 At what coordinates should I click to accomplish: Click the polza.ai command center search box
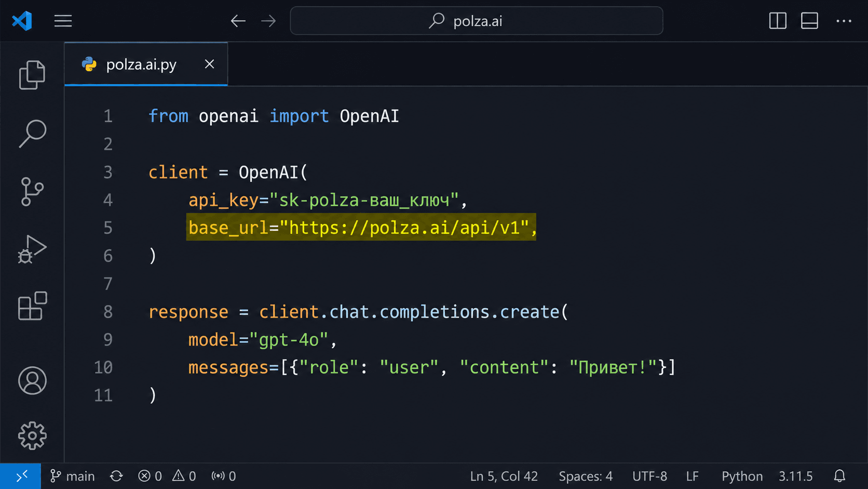[477, 21]
